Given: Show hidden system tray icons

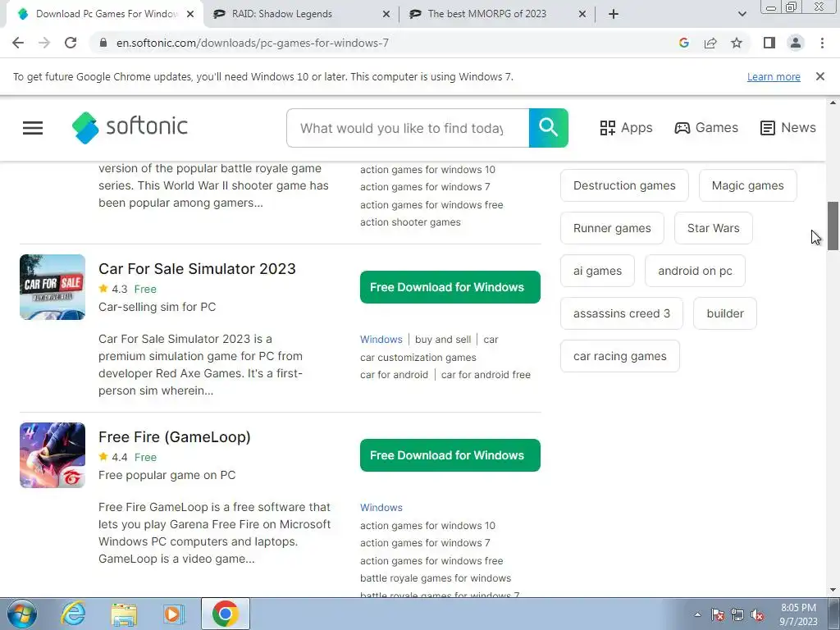Looking at the screenshot, I should (697, 614).
